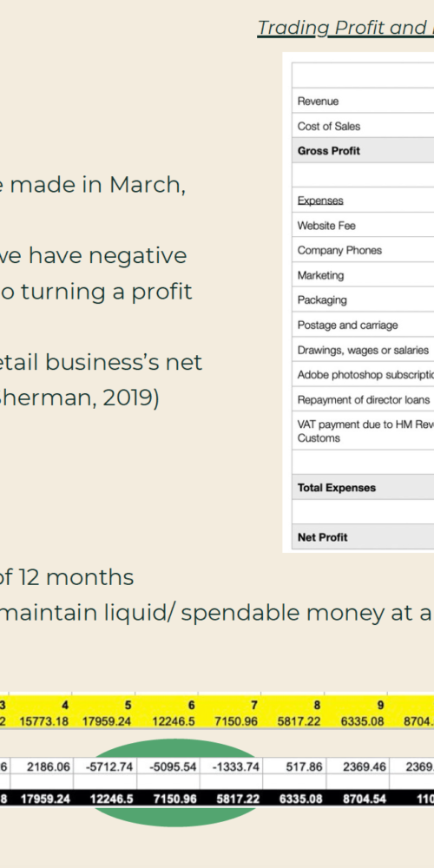Viewport: 434px width, 868px height.
Task: Click the yellow month 6 header cell
Action: pyautogui.click(x=167, y=705)
